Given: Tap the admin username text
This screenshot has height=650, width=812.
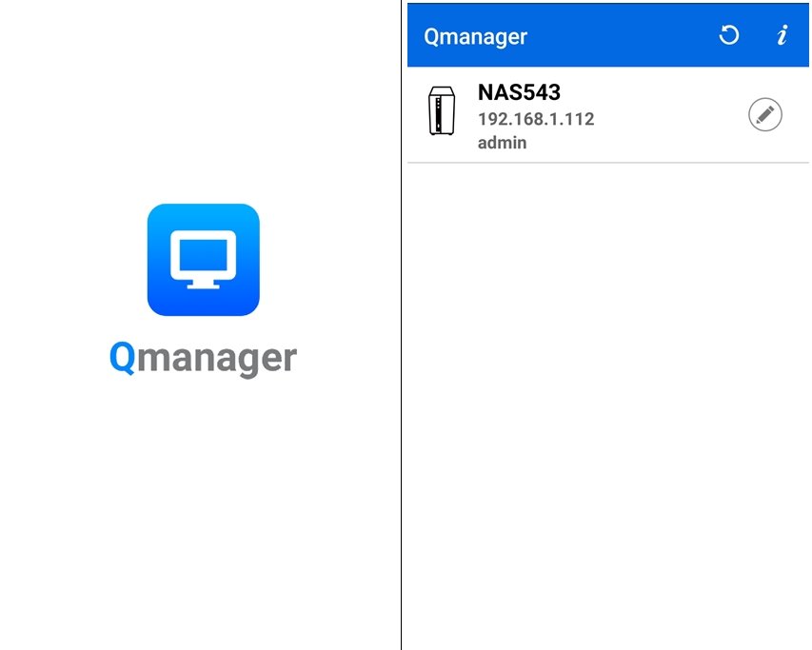Looking at the screenshot, I should click(502, 143).
